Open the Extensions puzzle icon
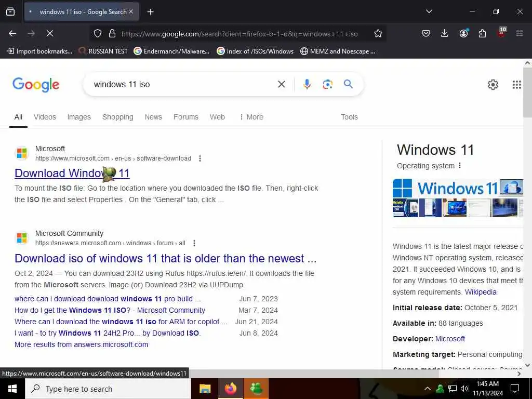Image resolution: width=532 pixels, height=399 pixels. click(482, 33)
